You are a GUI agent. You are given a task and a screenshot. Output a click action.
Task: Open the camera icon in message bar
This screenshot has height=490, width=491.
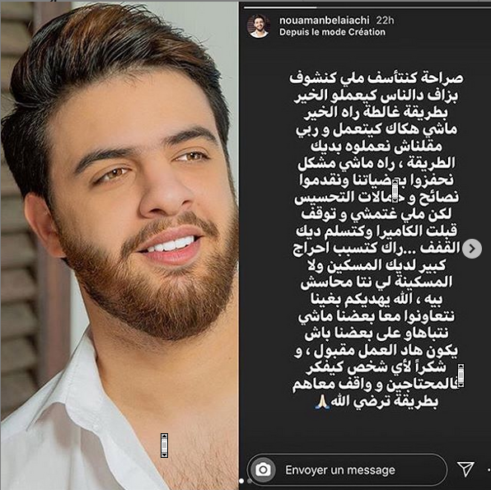[x=263, y=470]
